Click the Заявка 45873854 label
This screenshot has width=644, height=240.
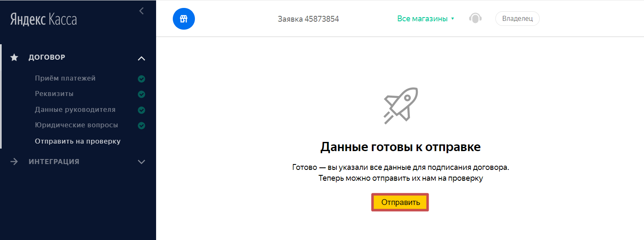[308, 19]
